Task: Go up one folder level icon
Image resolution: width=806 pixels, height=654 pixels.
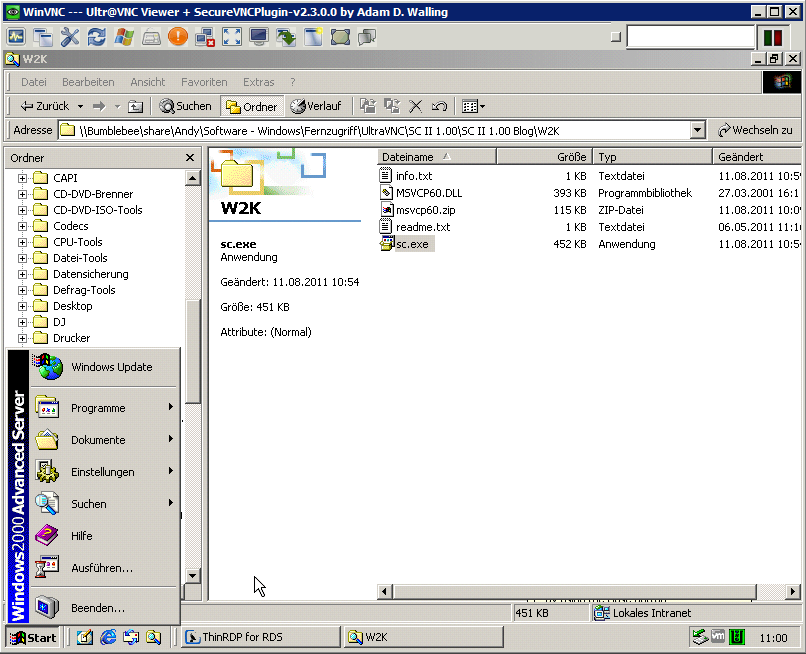Action: coord(135,106)
